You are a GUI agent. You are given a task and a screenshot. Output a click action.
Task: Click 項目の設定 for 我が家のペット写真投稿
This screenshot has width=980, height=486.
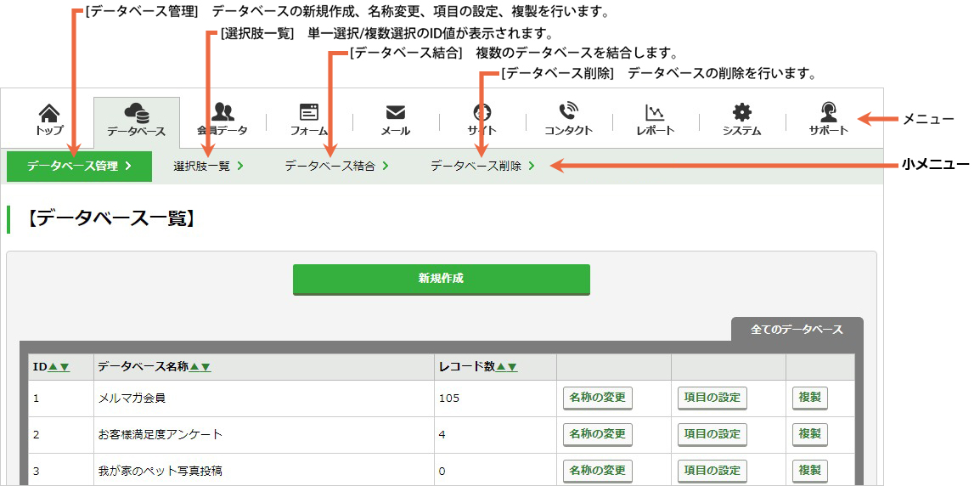point(712,471)
